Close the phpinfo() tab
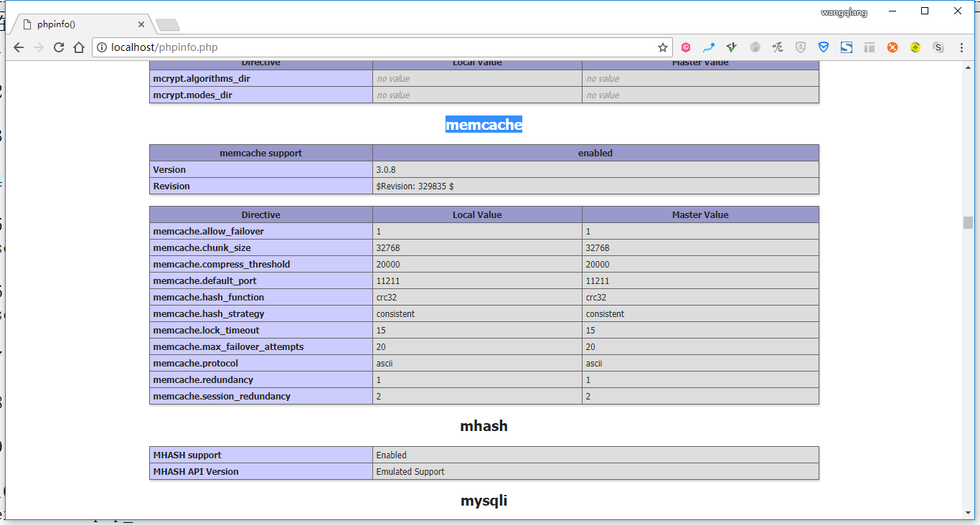Viewport: 980px width, 525px height. 141,24
